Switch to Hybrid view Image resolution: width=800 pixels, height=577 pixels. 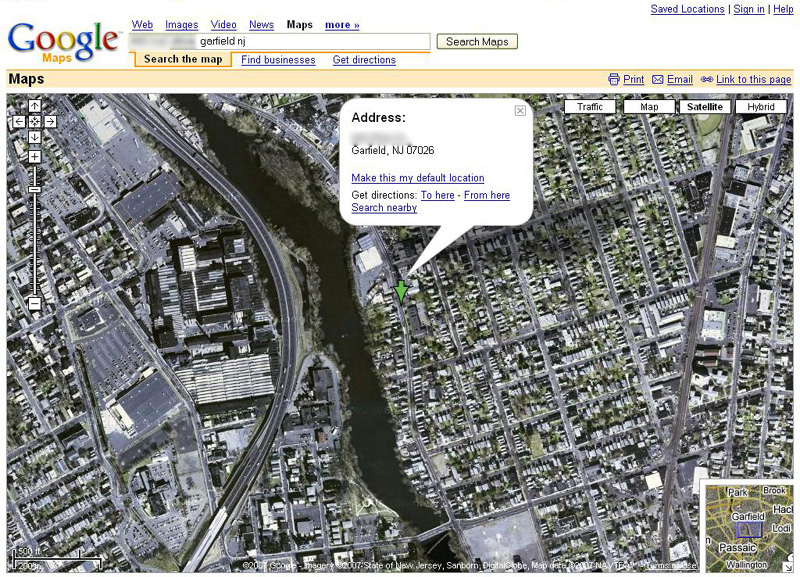click(x=761, y=107)
